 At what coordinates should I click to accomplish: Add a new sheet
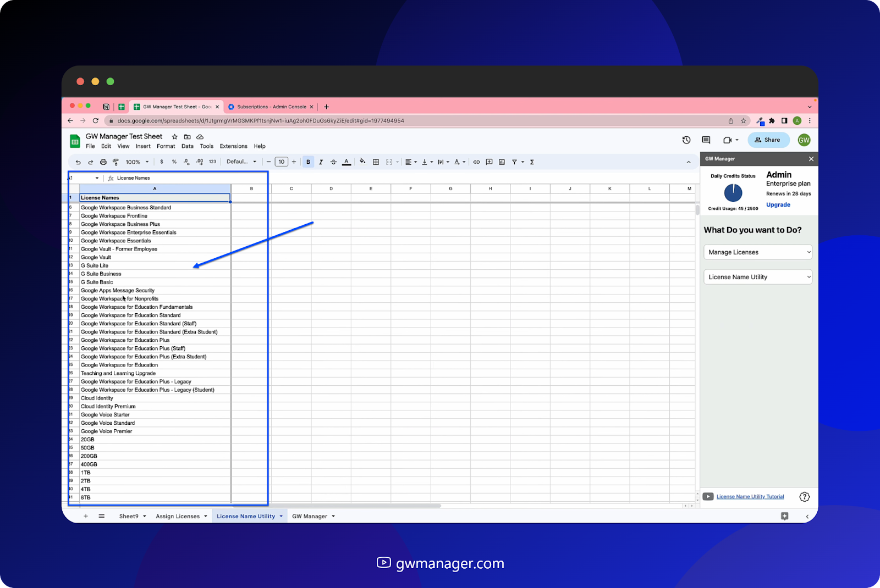click(x=86, y=516)
